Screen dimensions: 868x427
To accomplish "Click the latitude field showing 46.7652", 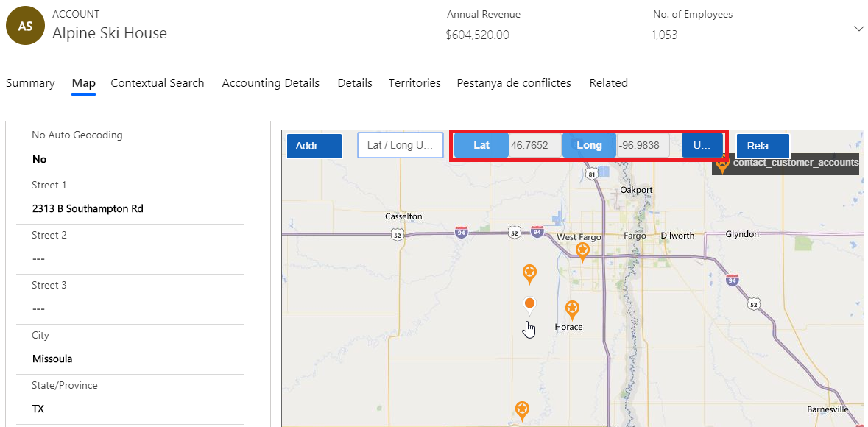I will click(534, 146).
